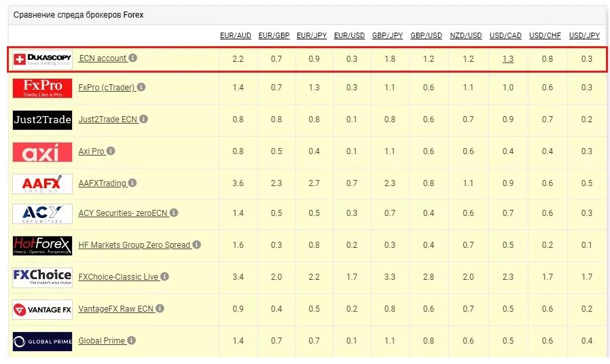This screenshot has height=364, width=610.
Task: Open the Just2Trade ECN link
Action: [108, 120]
